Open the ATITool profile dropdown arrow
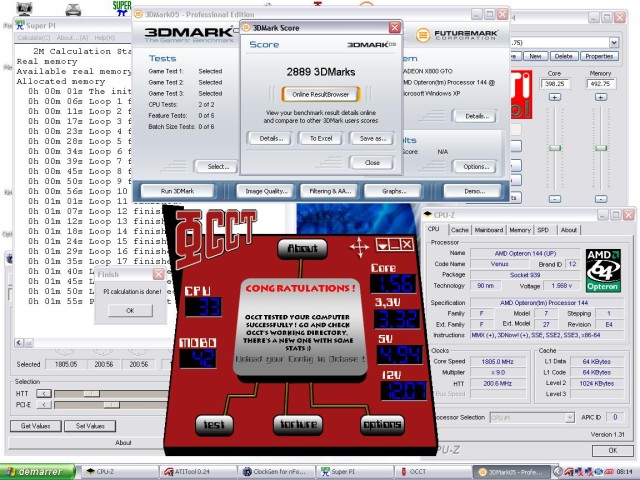This screenshot has width=640, height=480. (x=613, y=42)
